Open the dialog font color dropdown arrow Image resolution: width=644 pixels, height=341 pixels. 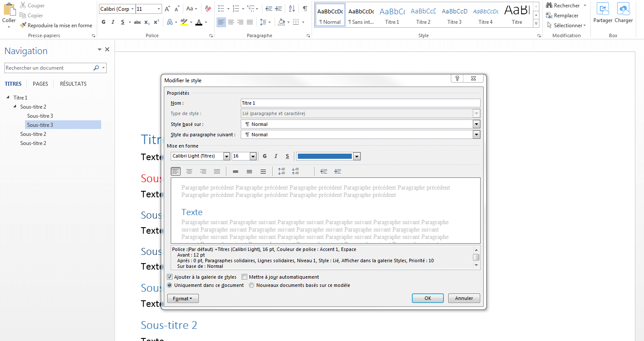click(x=357, y=156)
